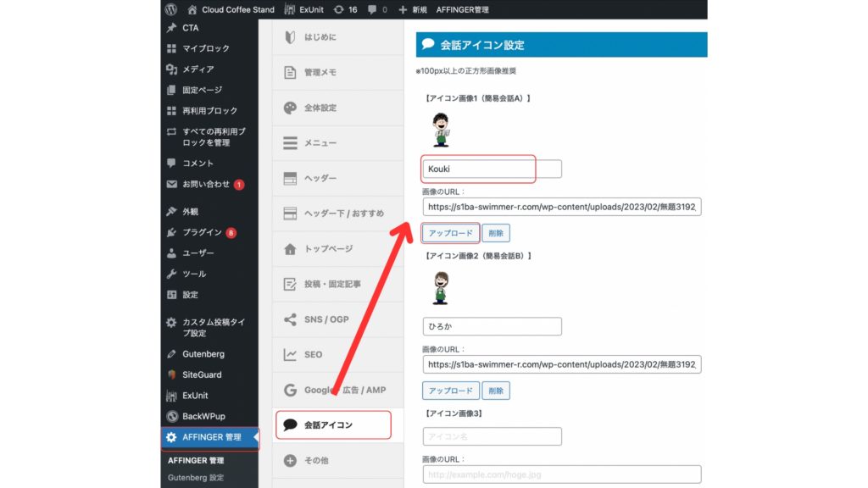Screen dimensions: 868x488
Task: Open プラグイン in the sidebar menu
Action: [x=202, y=232]
